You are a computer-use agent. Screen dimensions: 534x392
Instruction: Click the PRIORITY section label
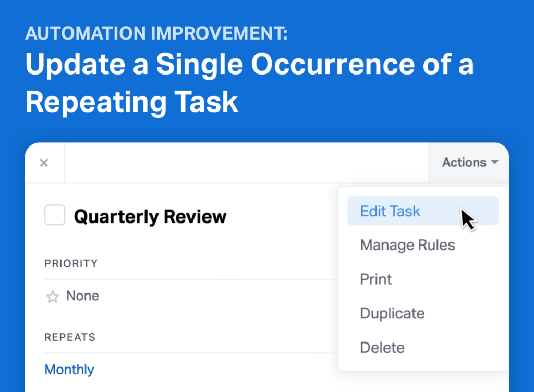point(71,264)
